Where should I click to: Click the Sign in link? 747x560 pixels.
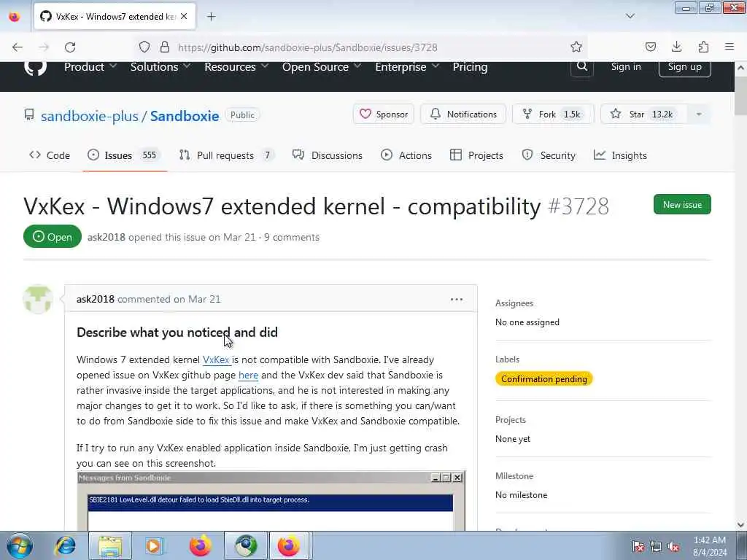(x=625, y=66)
